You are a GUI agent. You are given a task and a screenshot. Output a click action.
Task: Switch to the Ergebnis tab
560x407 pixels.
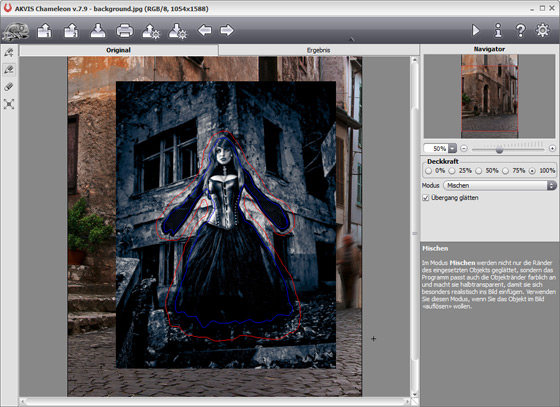click(318, 50)
